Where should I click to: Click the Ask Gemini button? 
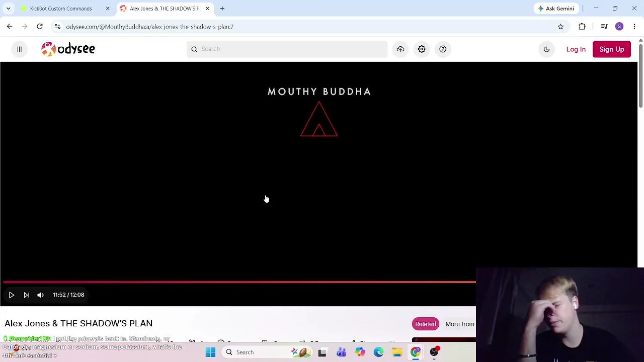556,9
